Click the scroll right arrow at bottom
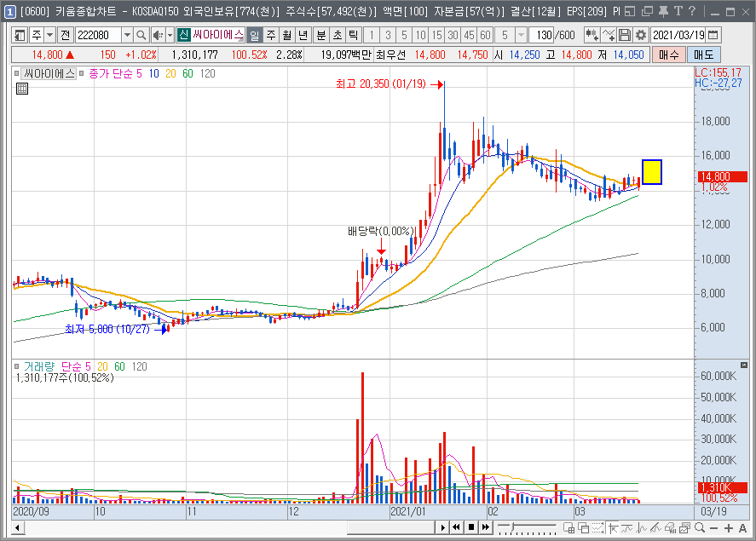The width and height of the screenshot is (756, 541). [442, 527]
